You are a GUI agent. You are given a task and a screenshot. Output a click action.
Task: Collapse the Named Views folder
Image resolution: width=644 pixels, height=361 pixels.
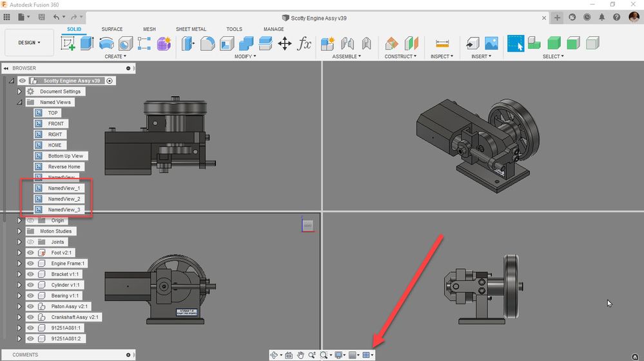pyautogui.click(x=19, y=102)
